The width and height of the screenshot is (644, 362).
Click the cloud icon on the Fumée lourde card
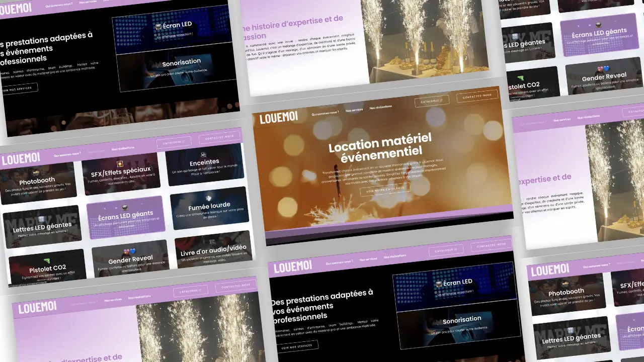click(208, 198)
